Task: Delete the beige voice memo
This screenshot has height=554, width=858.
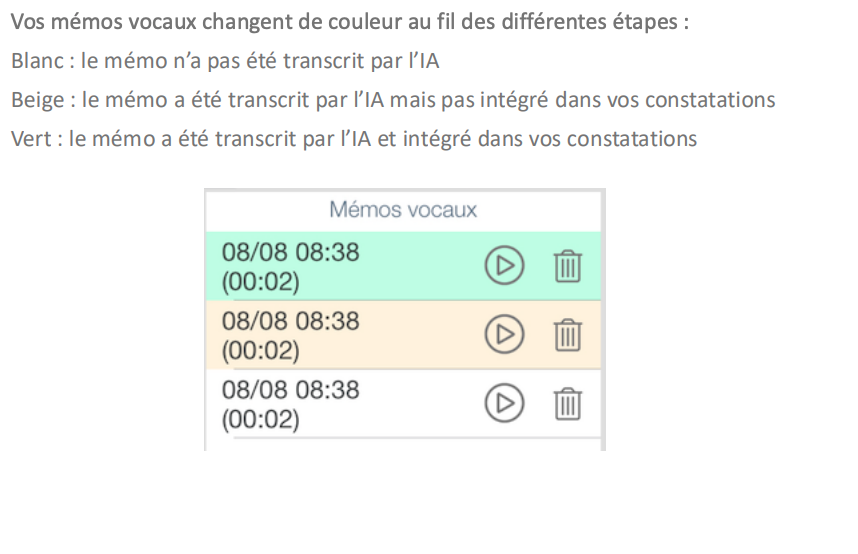Action: coord(568,334)
